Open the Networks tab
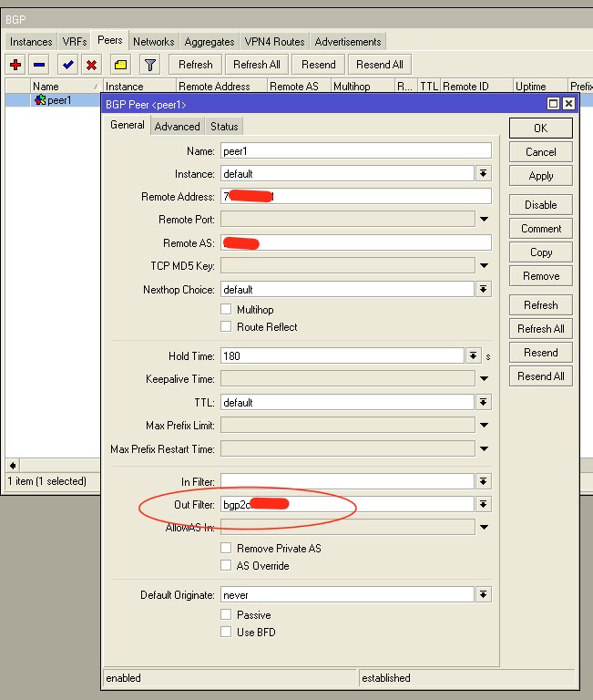593x700 pixels. (154, 42)
